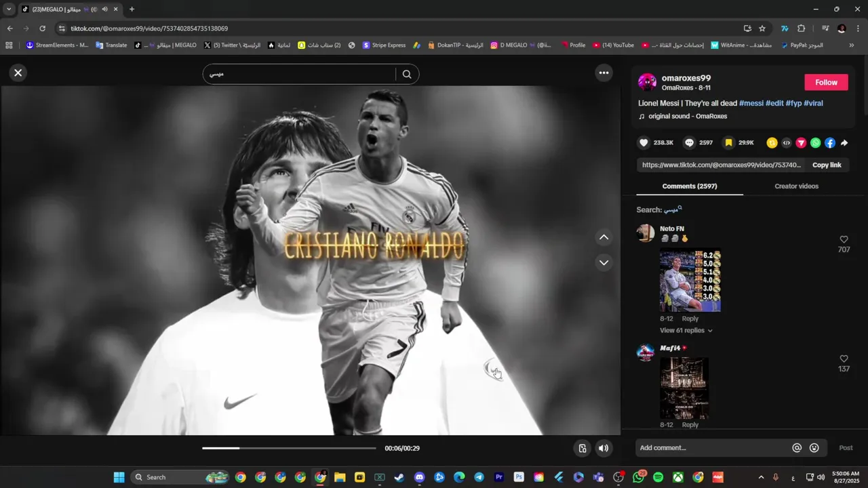Reload the page
This screenshot has height=488, width=868.
tap(42, 28)
